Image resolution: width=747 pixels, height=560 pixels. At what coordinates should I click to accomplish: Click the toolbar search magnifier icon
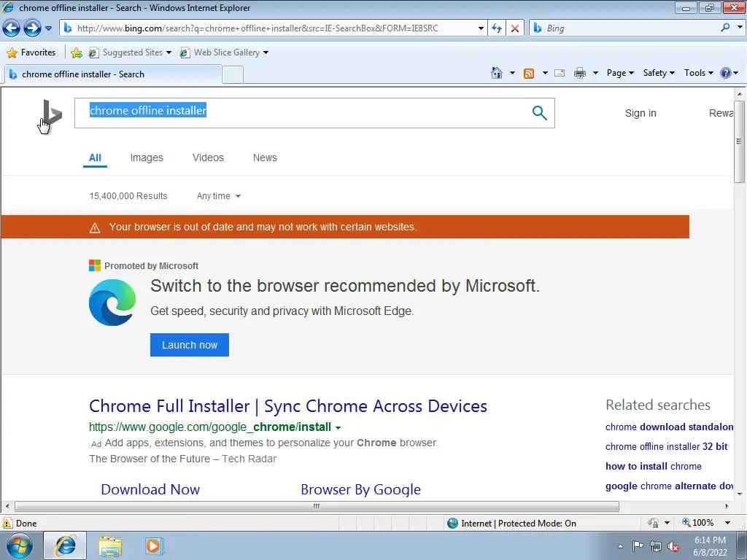pyautogui.click(x=726, y=28)
